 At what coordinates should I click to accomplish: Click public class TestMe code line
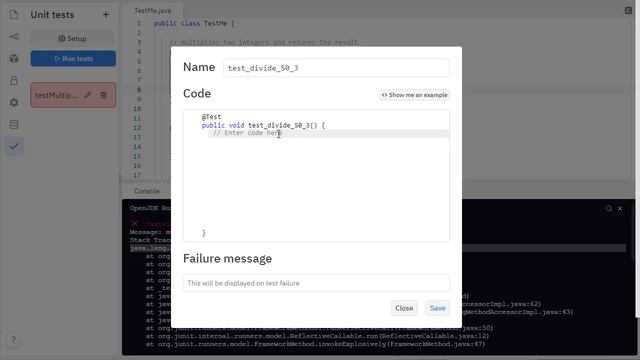coord(194,23)
